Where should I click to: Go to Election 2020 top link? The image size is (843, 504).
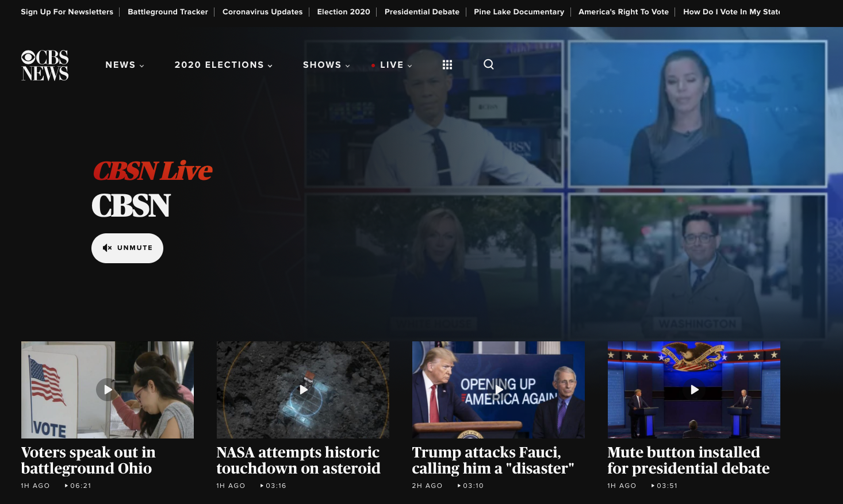coord(343,11)
